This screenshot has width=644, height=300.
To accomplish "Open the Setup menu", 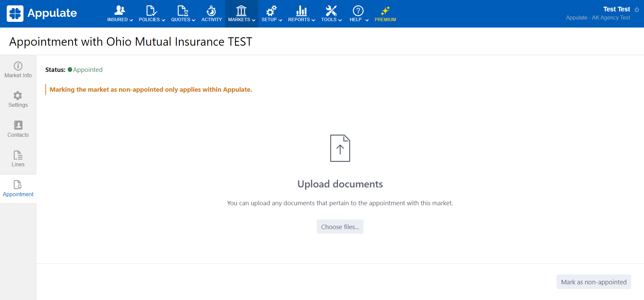I will (271, 14).
